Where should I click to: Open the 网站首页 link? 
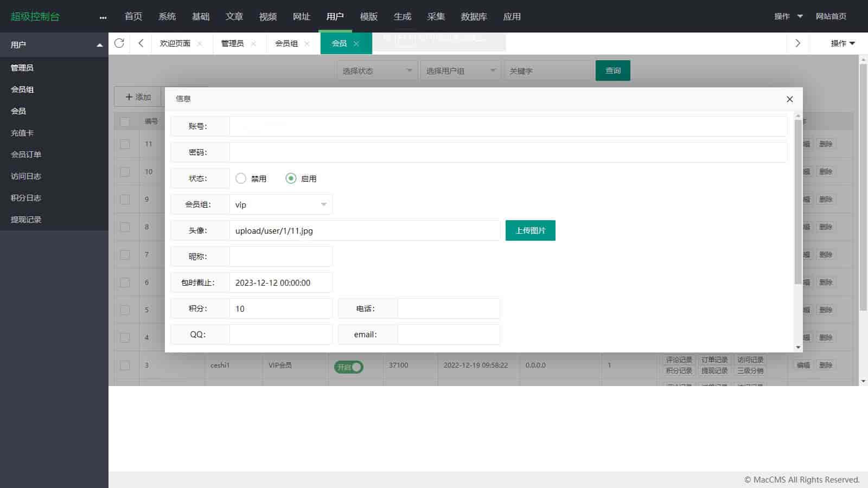[x=831, y=16]
